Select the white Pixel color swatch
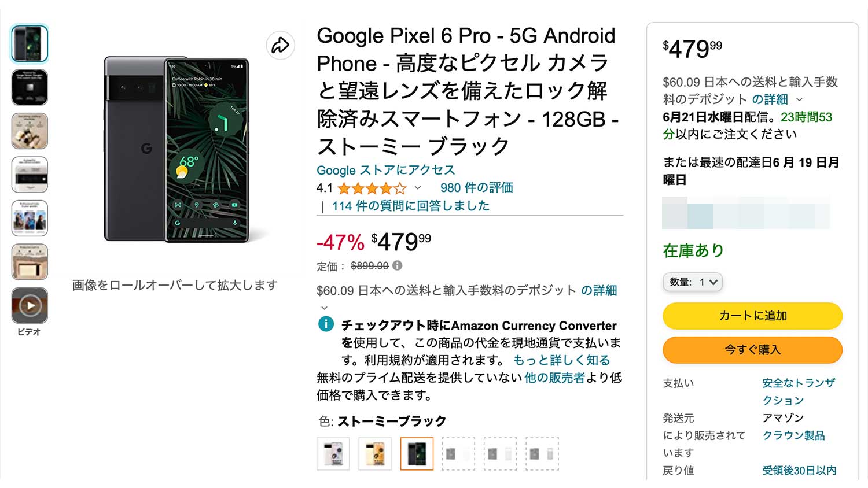This screenshot has width=868, height=488. (x=333, y=454)
